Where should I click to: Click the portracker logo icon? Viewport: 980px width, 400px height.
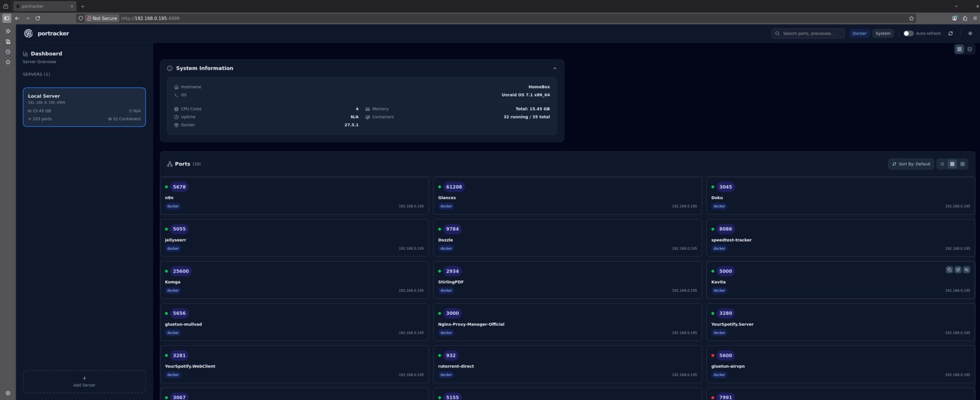29,33
